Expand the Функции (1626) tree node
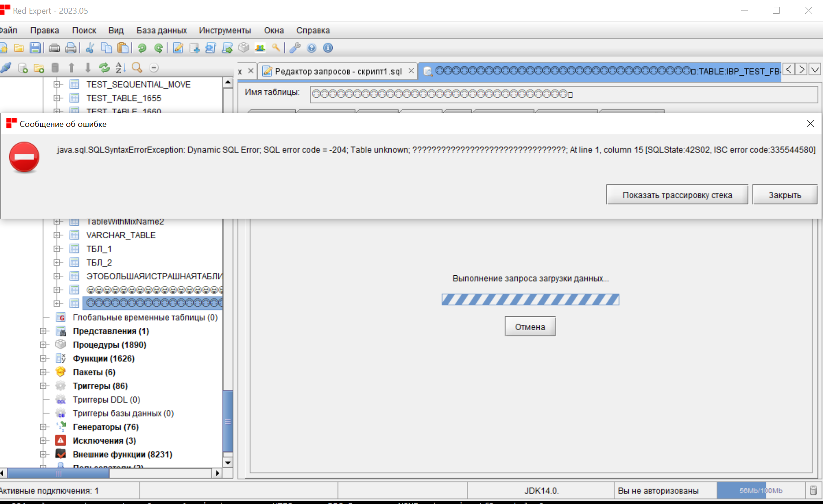Image resolution: width=823 pixels, height=504 pixels. pyautogui.click(x=43, y=358)
